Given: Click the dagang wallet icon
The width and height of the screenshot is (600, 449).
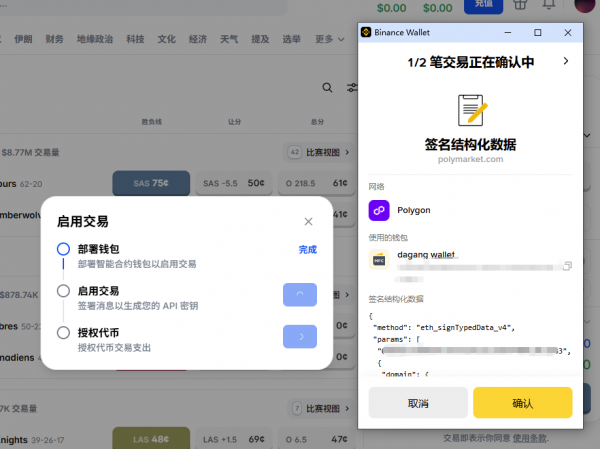Looking at the screenshot, I should point(379,260).
